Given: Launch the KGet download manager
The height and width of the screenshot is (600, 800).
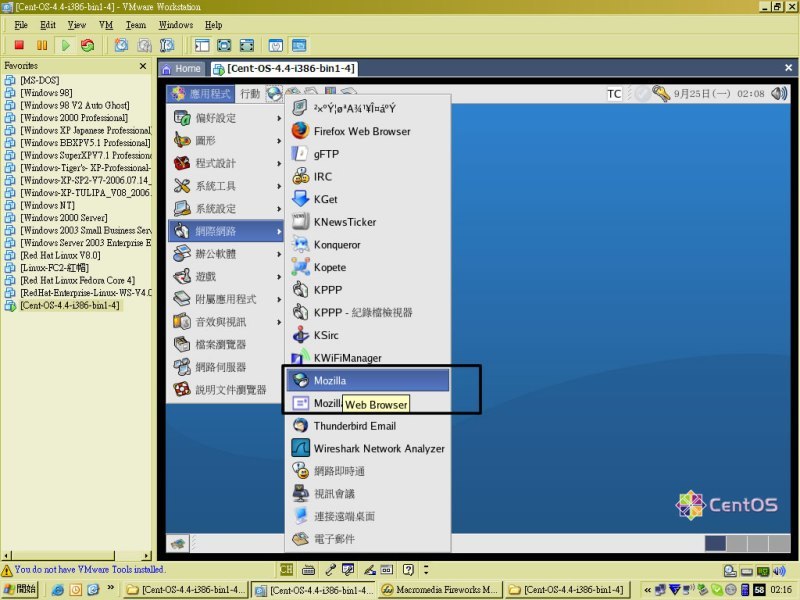Looking at the screenshot, I should [367, 199].
